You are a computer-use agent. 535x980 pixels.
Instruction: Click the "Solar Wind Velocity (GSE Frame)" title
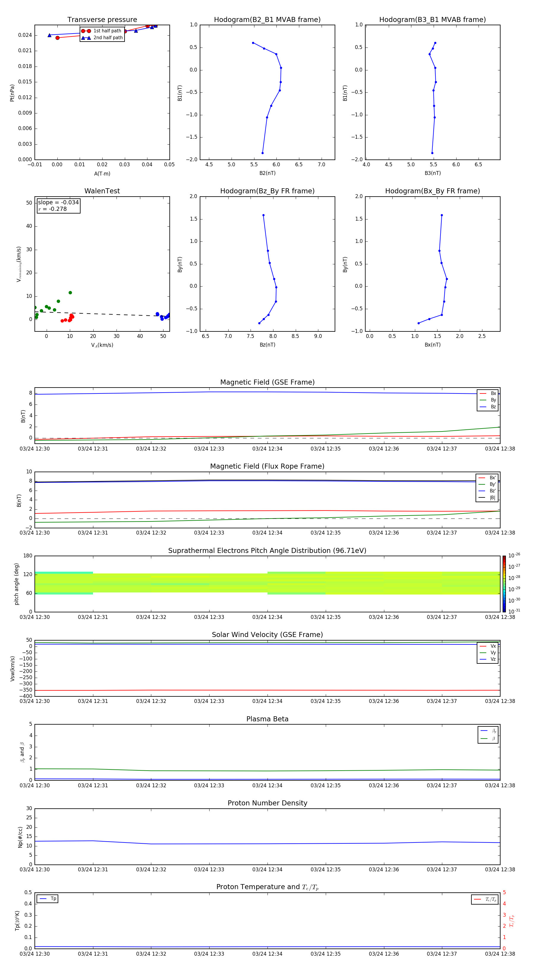pos(267,635)
